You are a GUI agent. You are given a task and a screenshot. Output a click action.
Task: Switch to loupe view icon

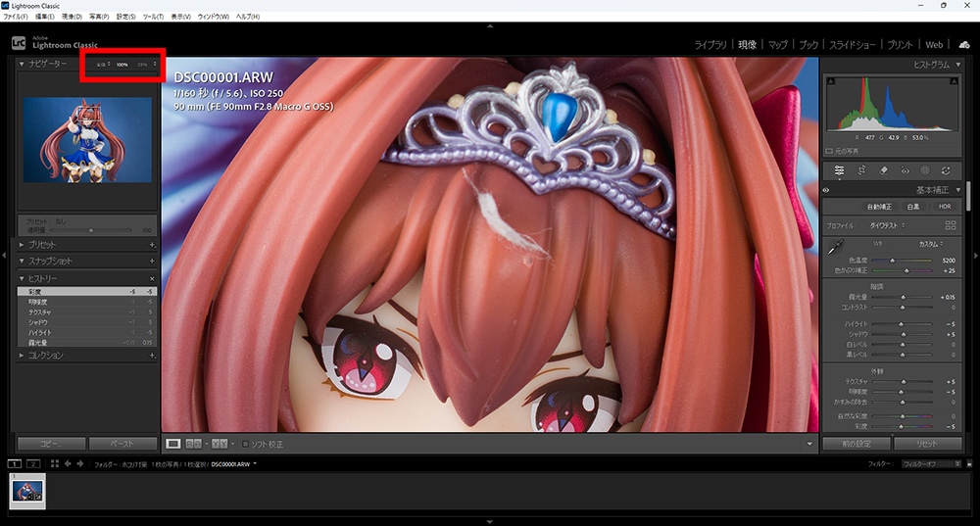[x=173, y=444]
